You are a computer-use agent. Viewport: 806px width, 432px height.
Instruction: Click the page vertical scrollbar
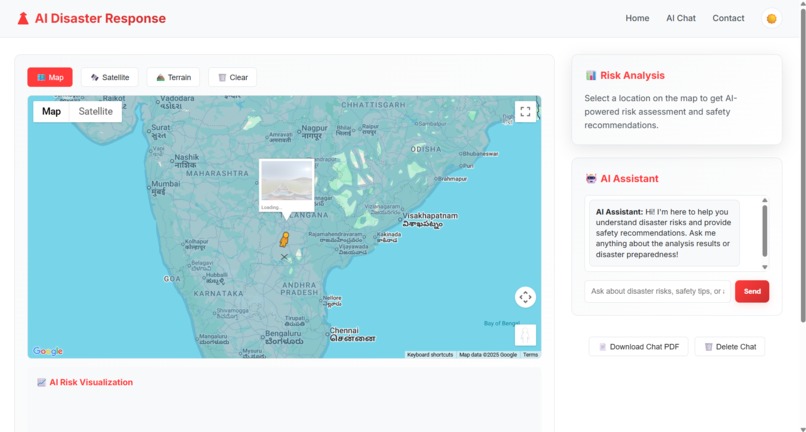click(802, 166)
